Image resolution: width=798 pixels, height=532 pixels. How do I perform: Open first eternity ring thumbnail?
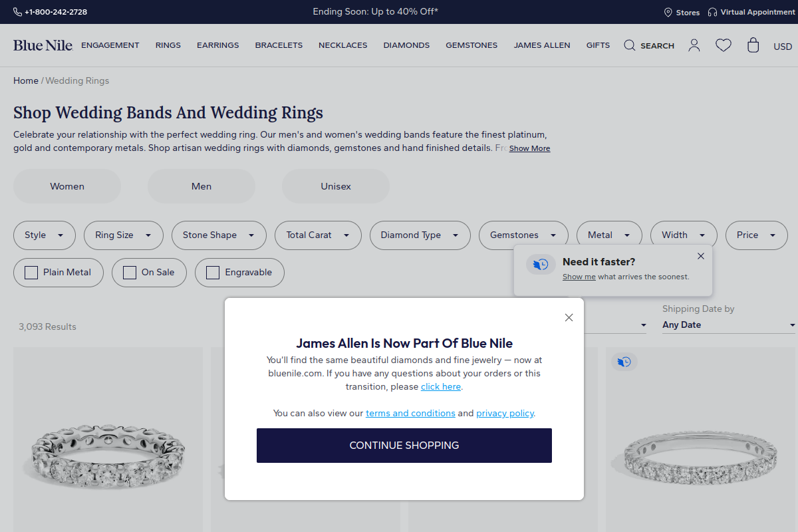(108, 440)
